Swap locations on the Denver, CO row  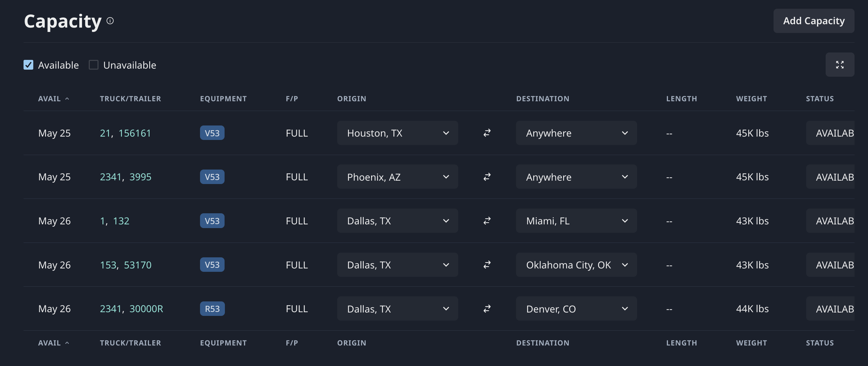[487, 309]
